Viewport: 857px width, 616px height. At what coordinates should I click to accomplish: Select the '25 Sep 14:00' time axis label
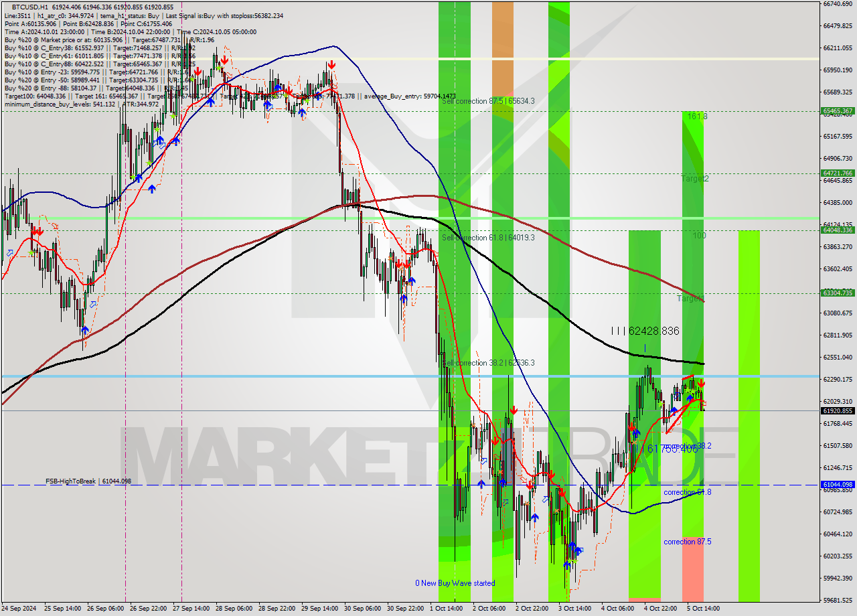click(x=62, y=609)
